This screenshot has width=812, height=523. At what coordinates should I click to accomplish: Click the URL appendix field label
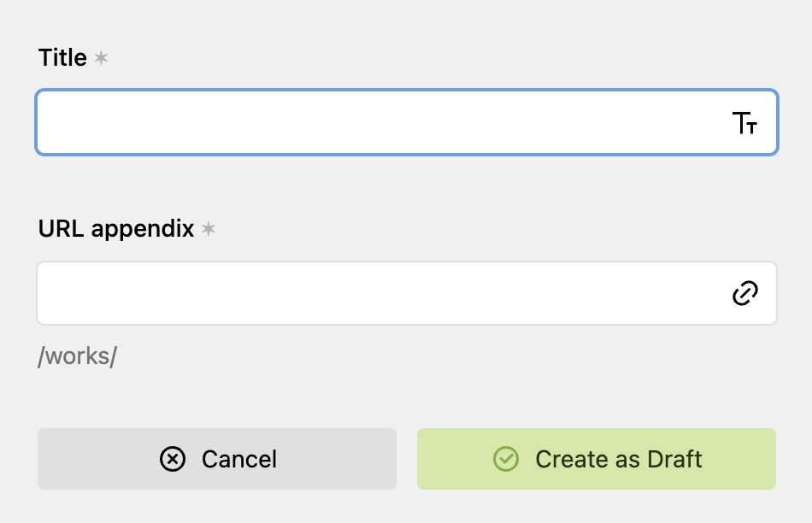pyautogui.click(x=116, y=229)
